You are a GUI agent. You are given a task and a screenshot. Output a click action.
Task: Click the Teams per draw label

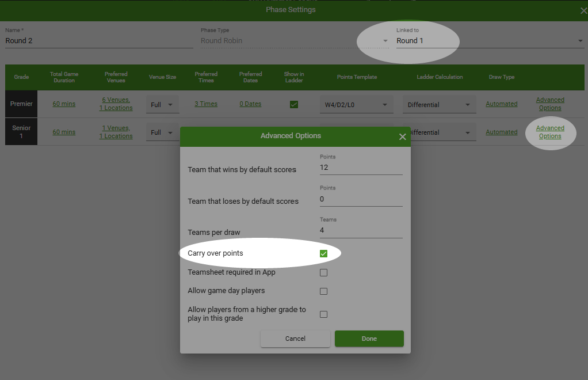[x=214, y=233]
